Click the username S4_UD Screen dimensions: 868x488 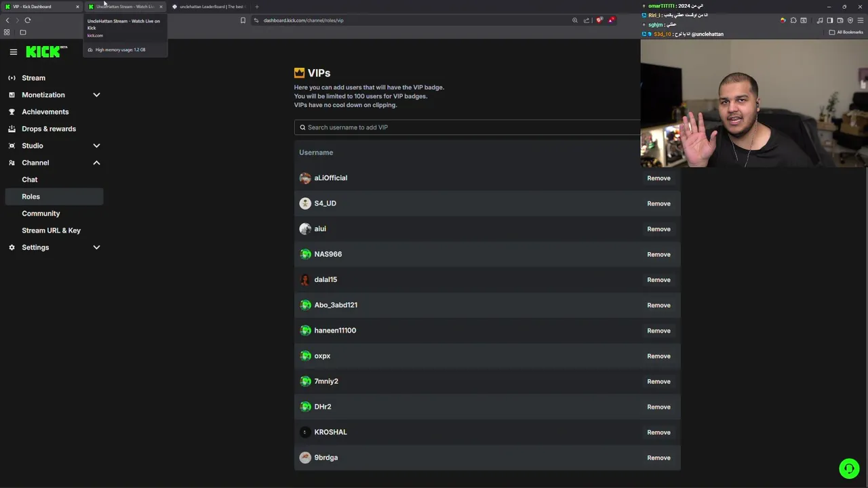click(325, 203)
